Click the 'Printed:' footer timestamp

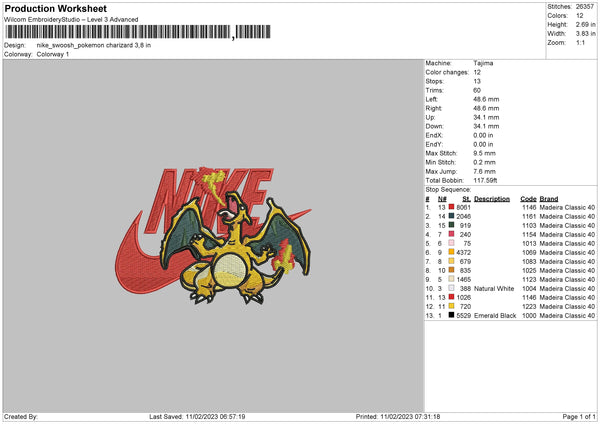[x=398, y=417]
